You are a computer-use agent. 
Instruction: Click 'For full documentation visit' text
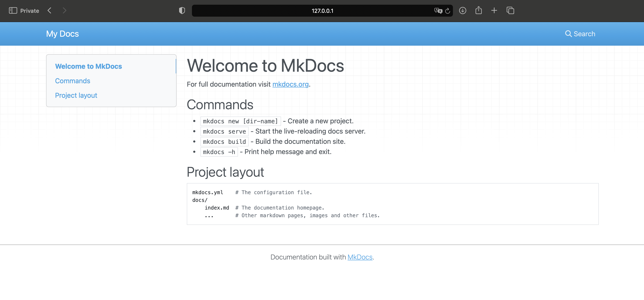coord(229,84)
